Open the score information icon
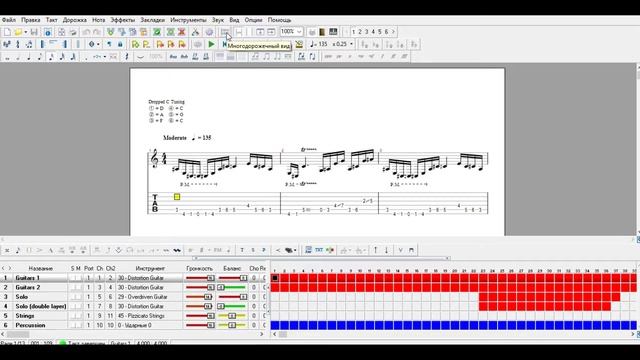This screenshot has width=640, height=360. click(48, 32)
